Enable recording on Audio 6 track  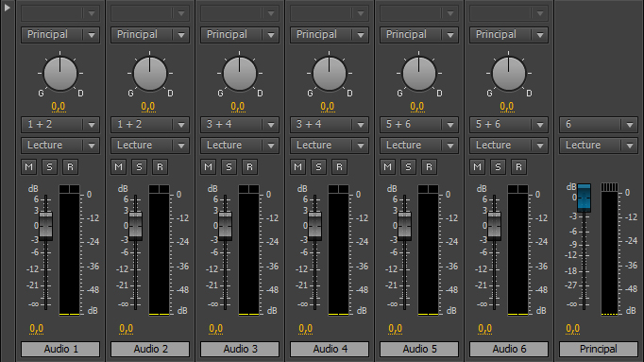(x=518, y=167)
